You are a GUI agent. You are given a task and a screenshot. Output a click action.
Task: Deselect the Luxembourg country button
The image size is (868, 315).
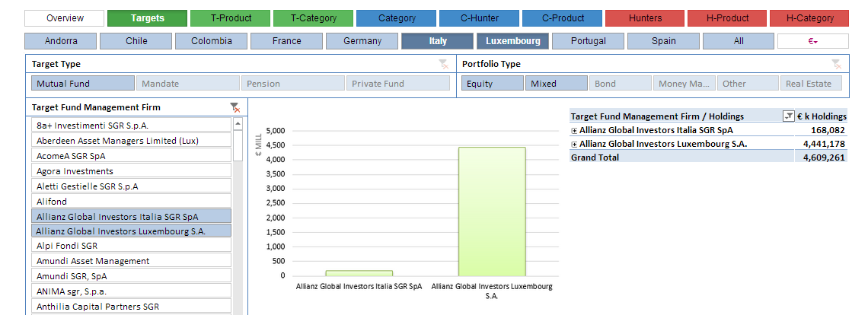pyautogui.click(x=512, y=41)
